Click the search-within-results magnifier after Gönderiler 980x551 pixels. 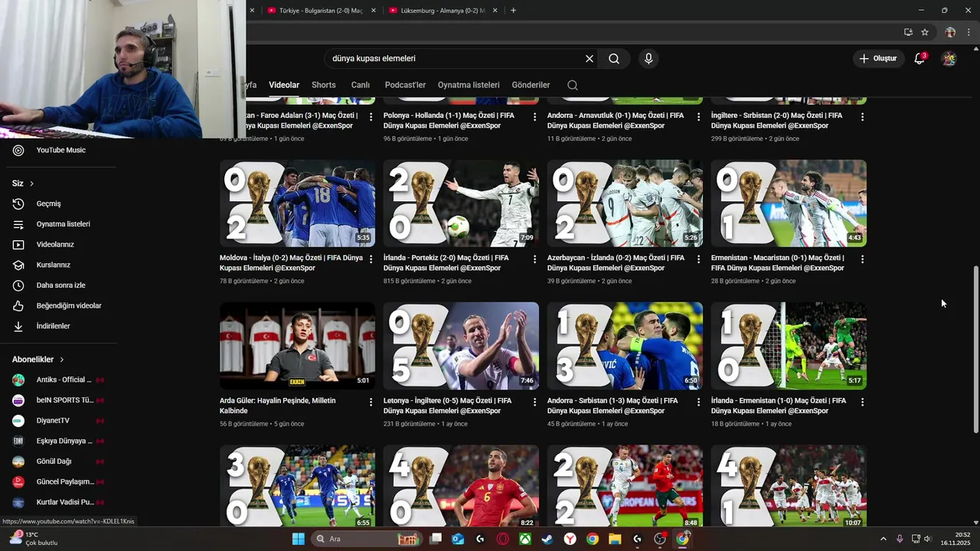tap(573, 85)
